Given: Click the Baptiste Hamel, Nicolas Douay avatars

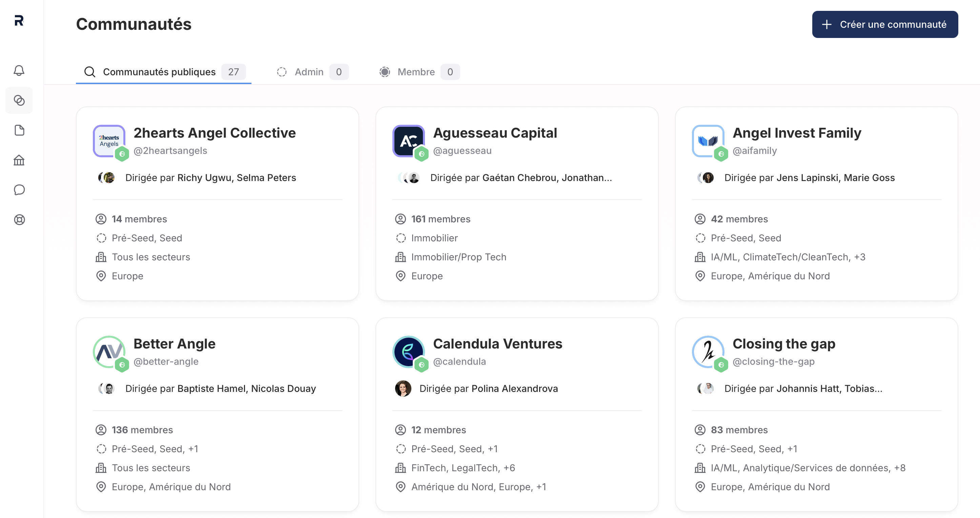Looking at the screenshot, I should [106, 388].
